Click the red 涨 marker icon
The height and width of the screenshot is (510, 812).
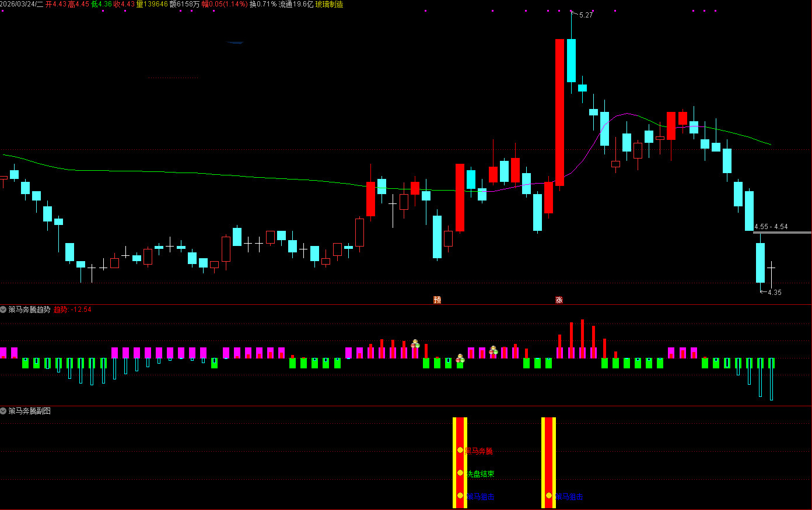click(559, 300)
